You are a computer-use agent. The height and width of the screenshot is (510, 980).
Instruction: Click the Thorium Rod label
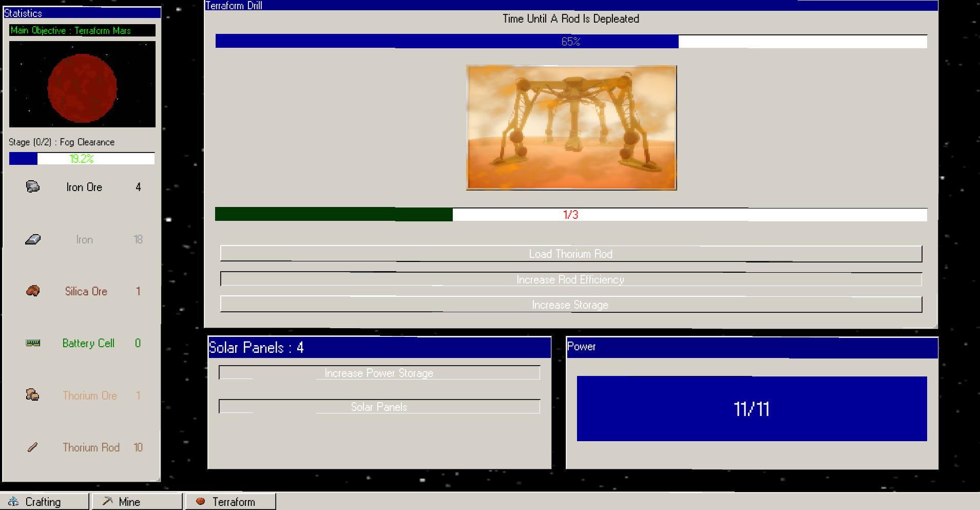click(x=91, y=447)
